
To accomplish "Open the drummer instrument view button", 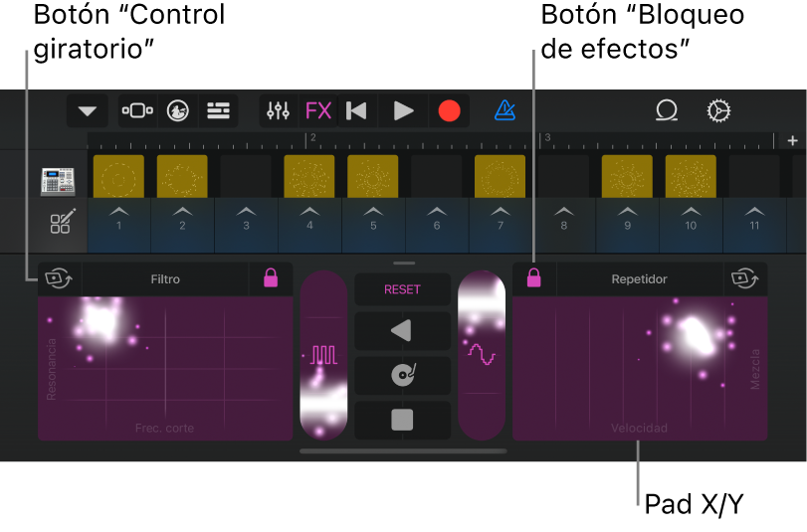I will pos(177,110).
